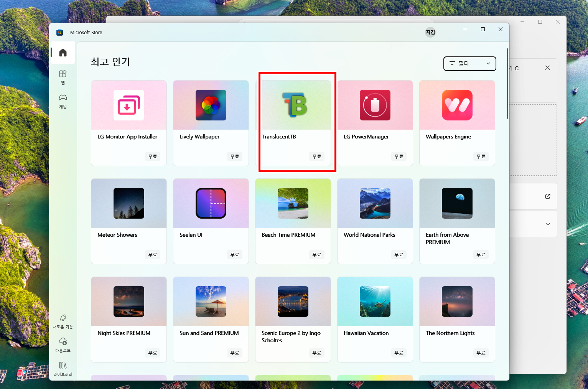588x389 pixels.
Task: Click the Lively Wallpaper app icon
Action: [x=211, y=105]
